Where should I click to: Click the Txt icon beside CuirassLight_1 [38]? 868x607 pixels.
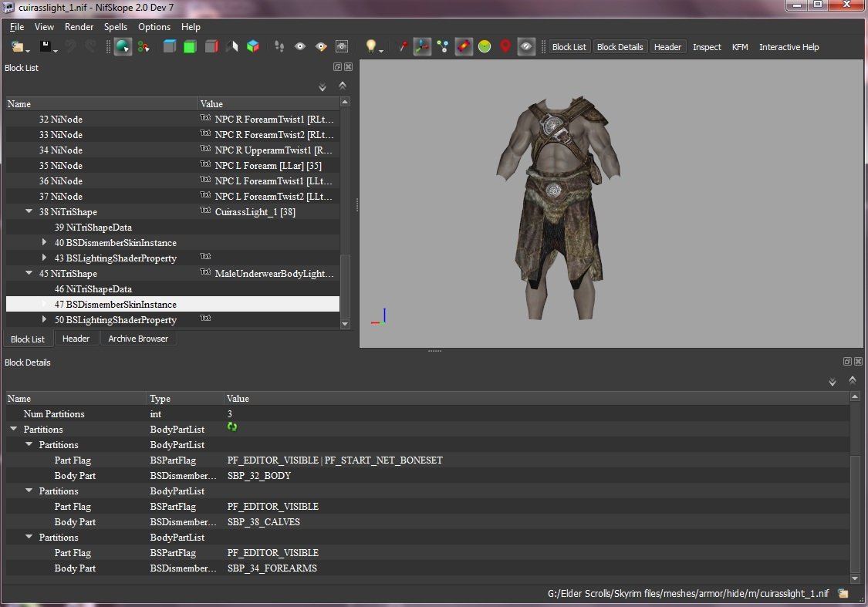click(205, 211)
